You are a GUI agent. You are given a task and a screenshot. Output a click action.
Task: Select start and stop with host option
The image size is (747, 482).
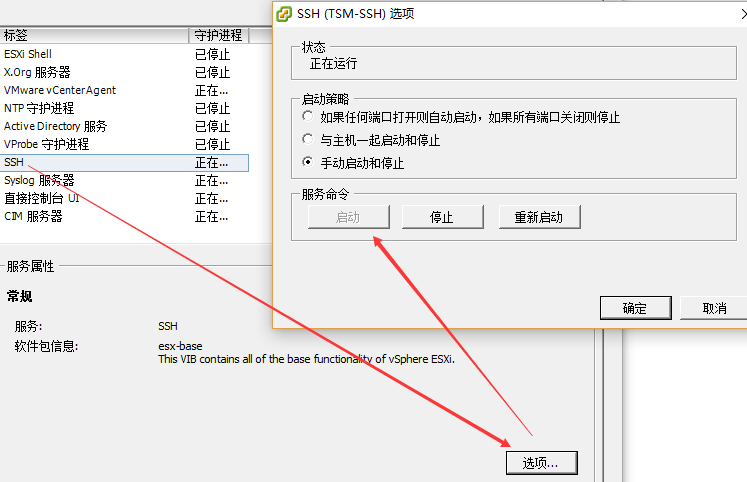click(308, 140)
